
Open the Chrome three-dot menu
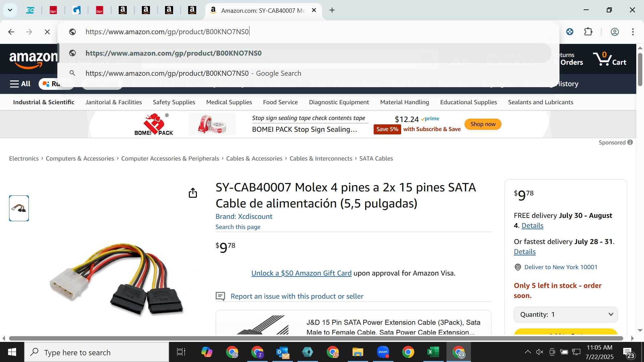click(633, 32)
